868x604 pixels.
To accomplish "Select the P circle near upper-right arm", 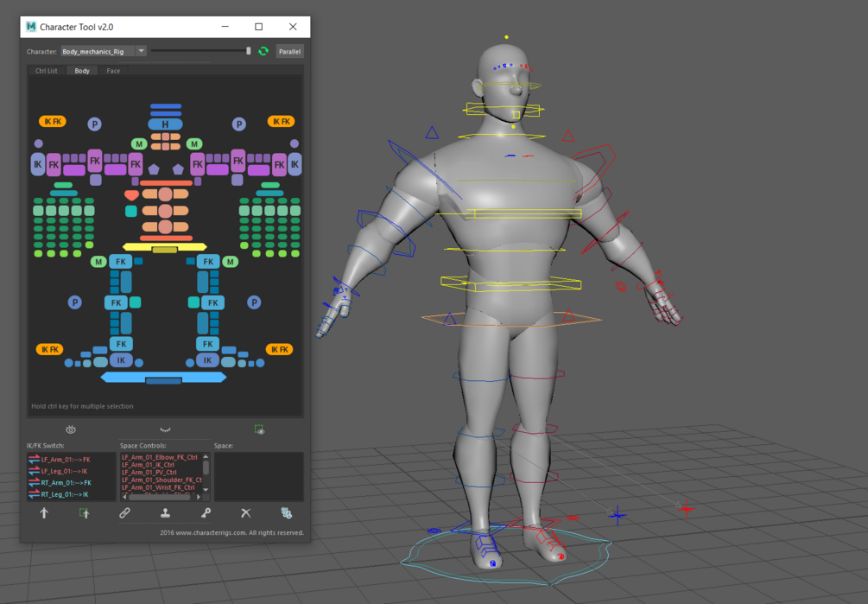I will coord(238,124).
